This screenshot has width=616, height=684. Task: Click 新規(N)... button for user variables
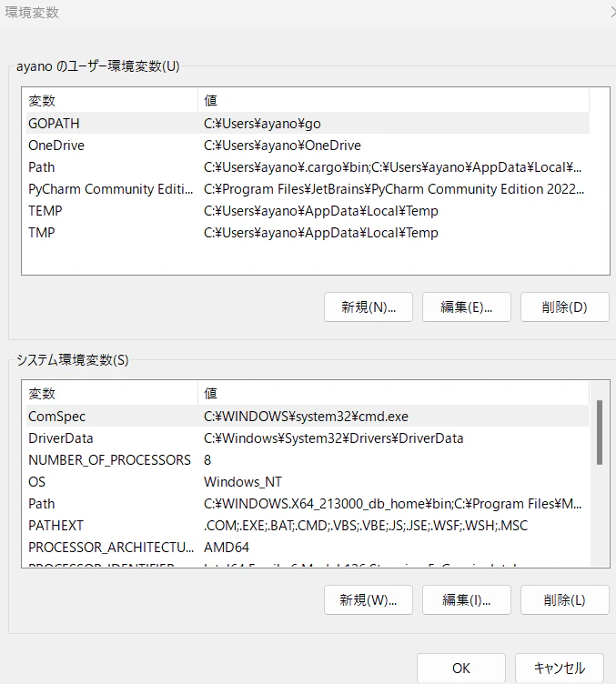(x=369, y=307)
